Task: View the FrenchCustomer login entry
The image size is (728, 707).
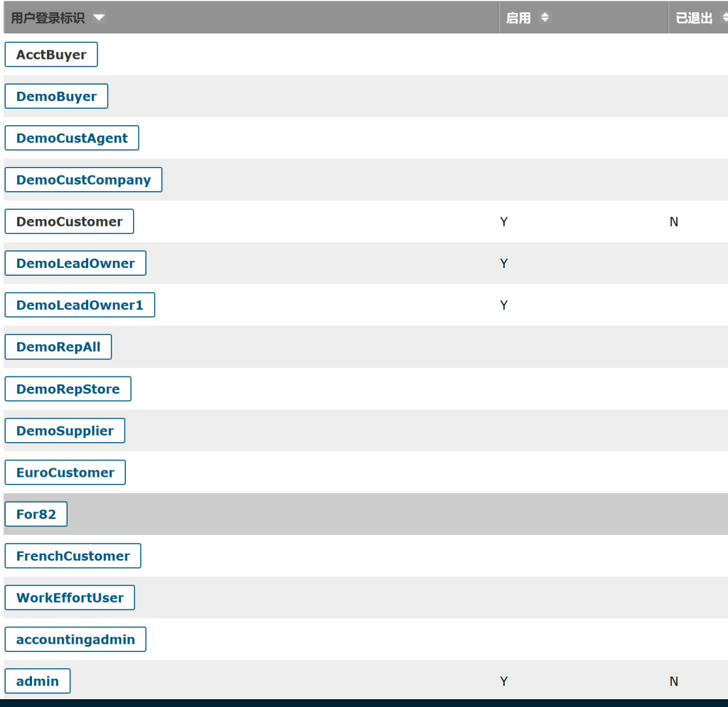Action: (73, 556)
